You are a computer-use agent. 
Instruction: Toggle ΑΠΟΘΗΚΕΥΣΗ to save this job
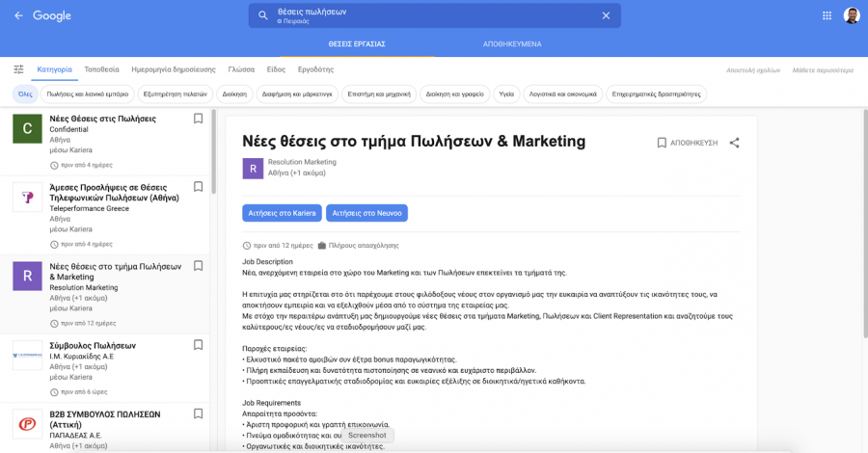(687, 143)
